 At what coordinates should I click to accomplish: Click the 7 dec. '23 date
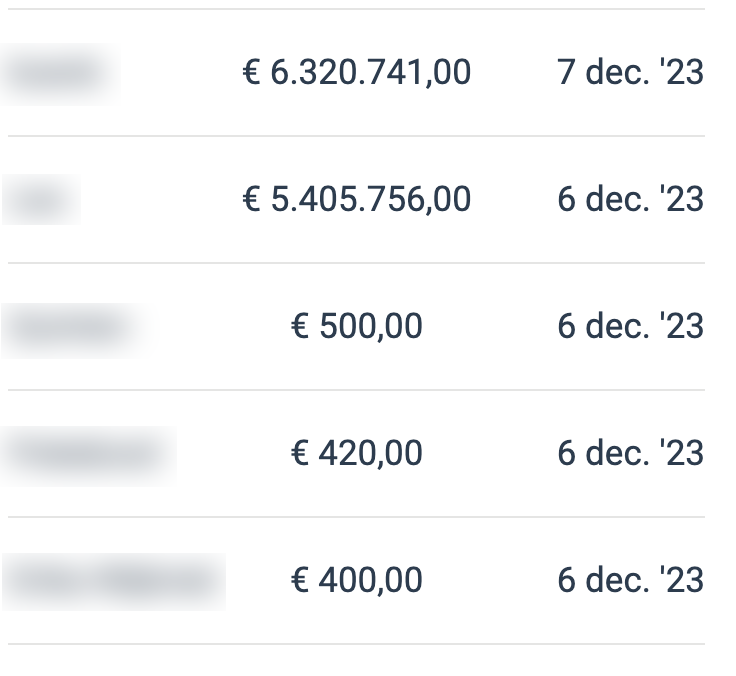[x=630, y=73]
